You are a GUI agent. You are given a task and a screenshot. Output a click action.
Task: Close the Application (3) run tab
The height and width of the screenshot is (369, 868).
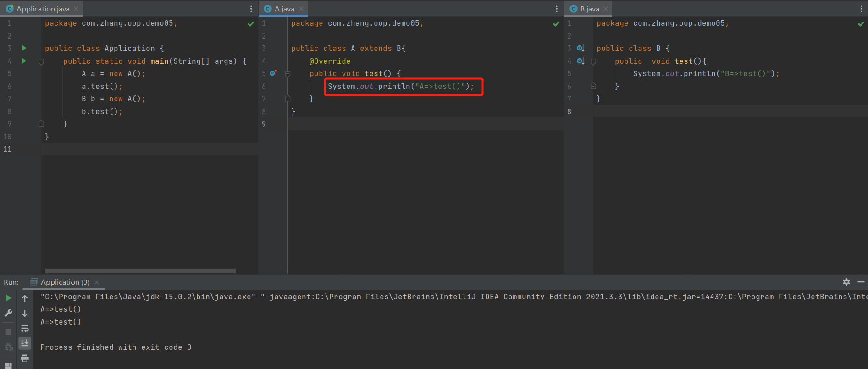point(97,282)
